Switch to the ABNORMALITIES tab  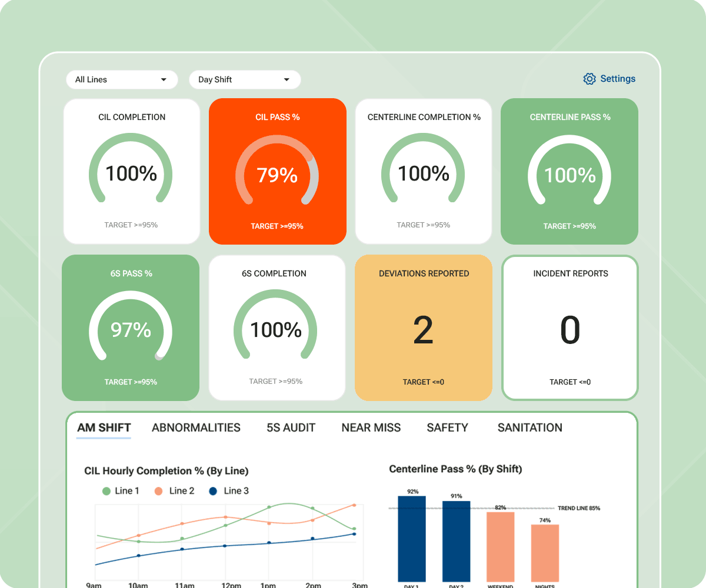tap(196, 428)
